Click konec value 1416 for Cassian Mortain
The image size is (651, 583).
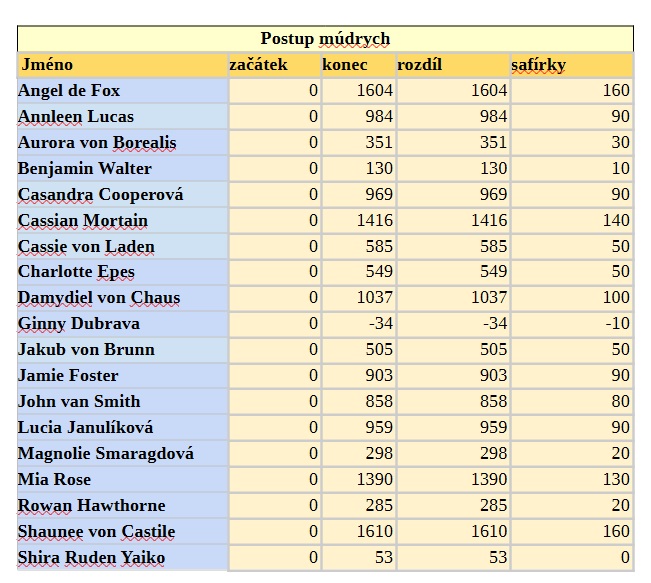pyautogui.click(x=374, y=221)
